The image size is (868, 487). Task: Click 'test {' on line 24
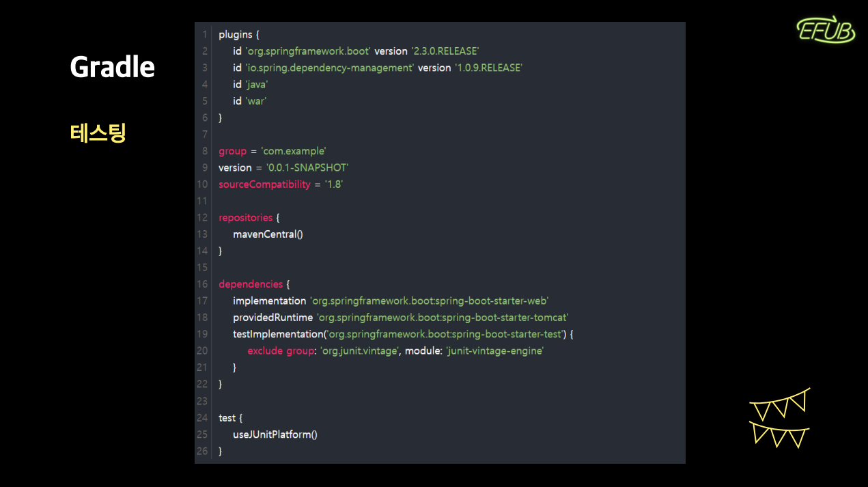point(231,418)
